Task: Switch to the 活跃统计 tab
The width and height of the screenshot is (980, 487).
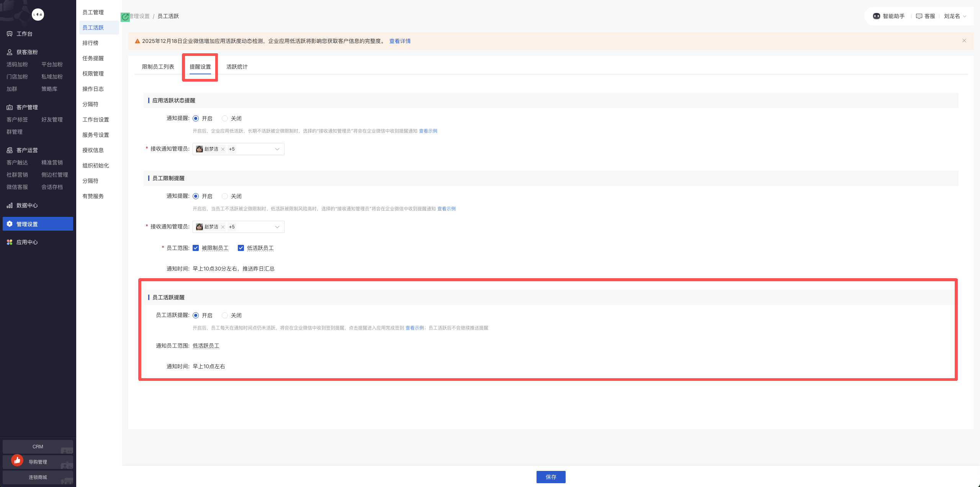Action: tap(237, 67)
